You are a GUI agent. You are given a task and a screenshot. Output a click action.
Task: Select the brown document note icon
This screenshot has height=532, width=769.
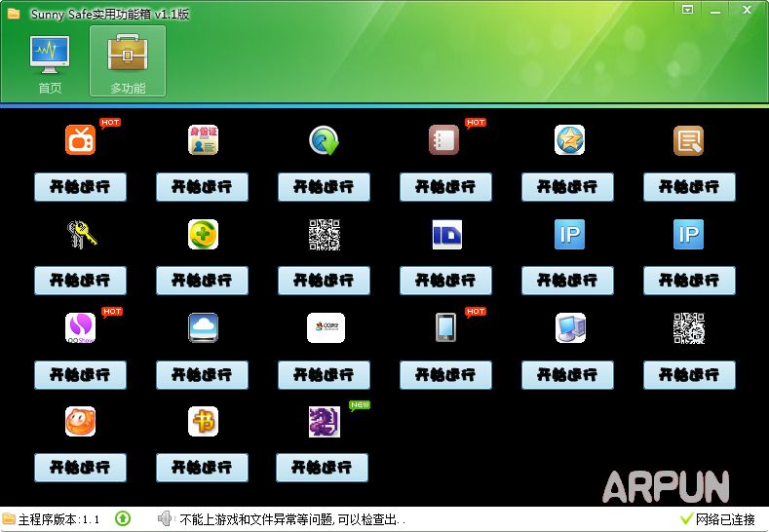click(x=688, y=140)
